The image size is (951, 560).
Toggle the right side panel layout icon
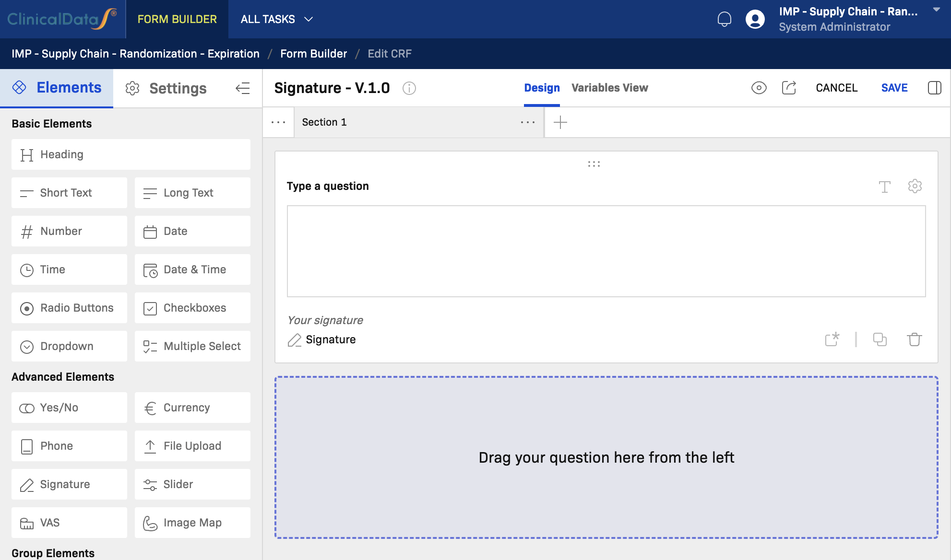tap(935, 88)
